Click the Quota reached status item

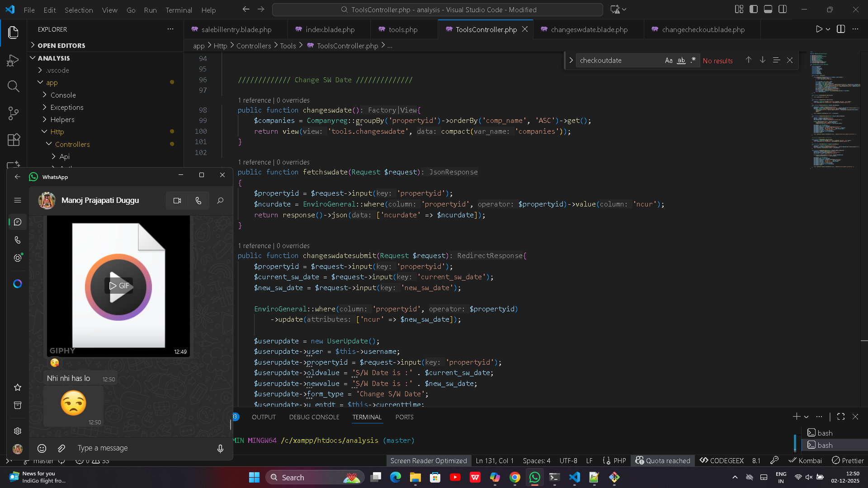click(x=663, y=460)
